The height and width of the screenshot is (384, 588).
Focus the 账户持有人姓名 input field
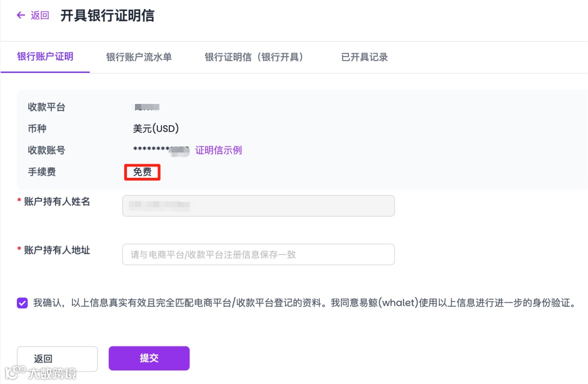point(259,206)
